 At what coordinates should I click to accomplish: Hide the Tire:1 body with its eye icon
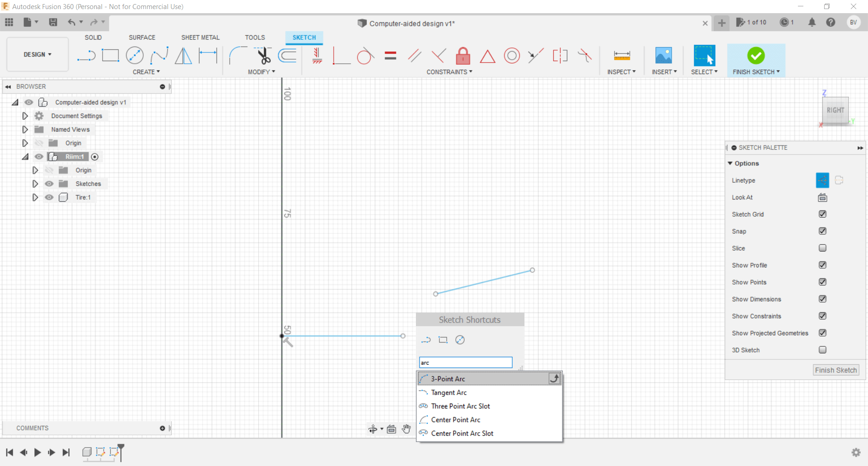pyautogui.click(x=49, y=197)
